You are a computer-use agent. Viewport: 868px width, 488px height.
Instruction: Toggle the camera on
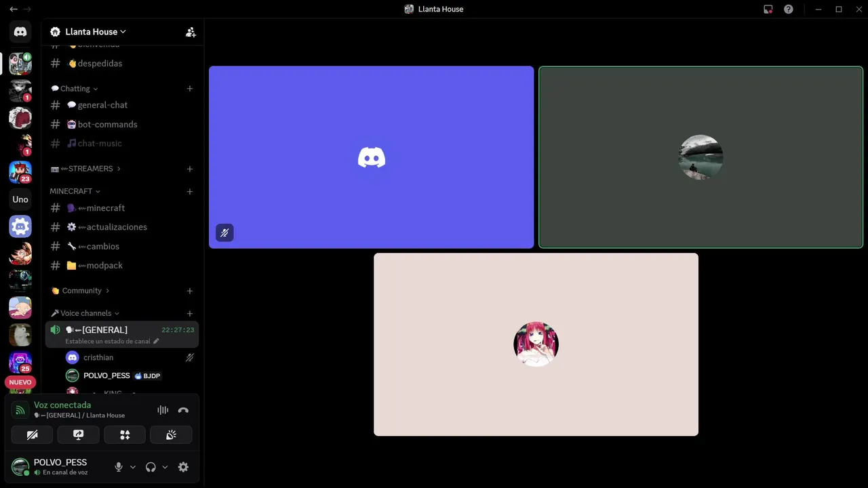(32, 434)
